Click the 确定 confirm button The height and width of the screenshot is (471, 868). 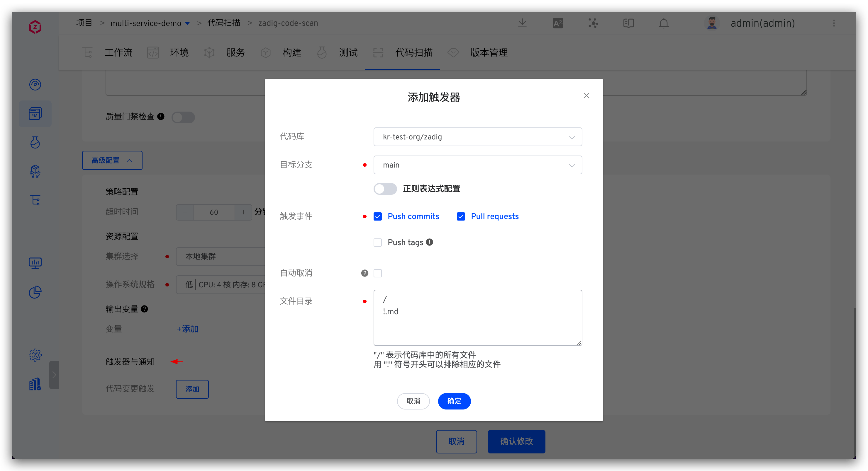pyautogui.click(x=454, y=401)
